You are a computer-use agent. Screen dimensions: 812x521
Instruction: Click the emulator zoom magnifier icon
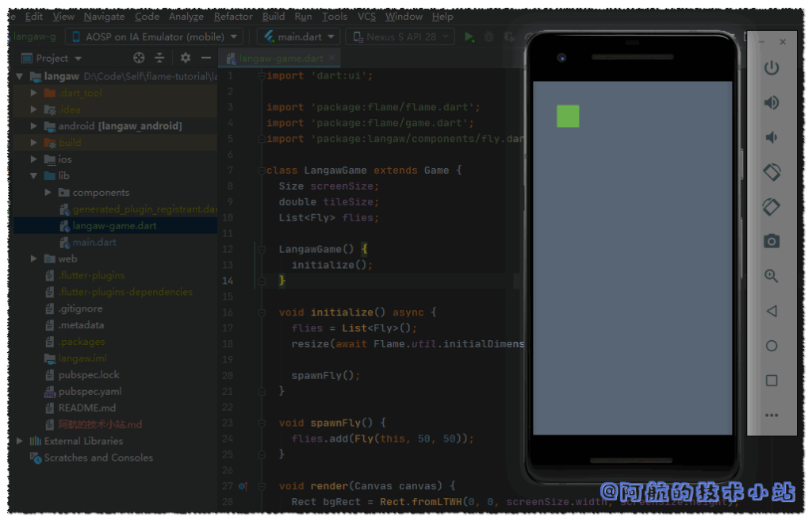coord(771,276)
